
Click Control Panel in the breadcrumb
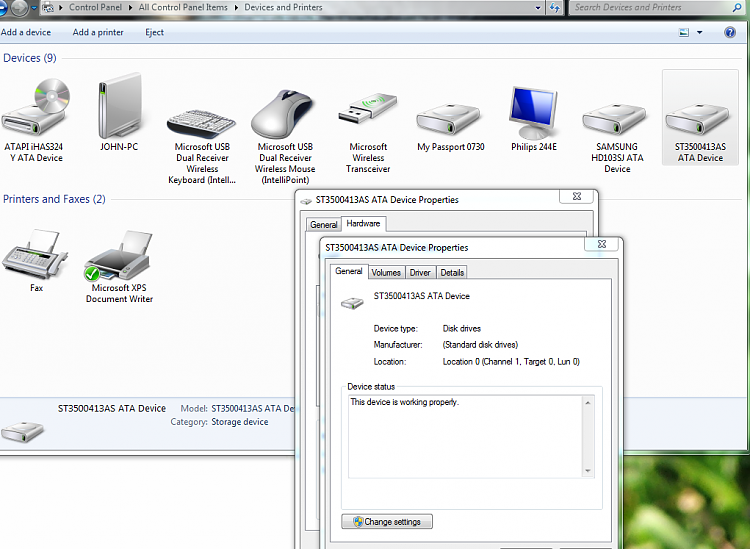[95, 7]
